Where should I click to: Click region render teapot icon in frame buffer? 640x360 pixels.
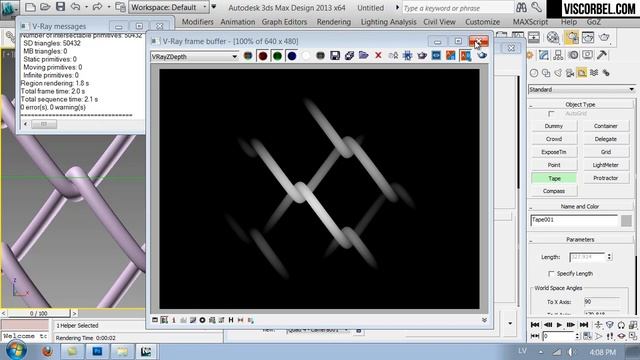[422, 56]
